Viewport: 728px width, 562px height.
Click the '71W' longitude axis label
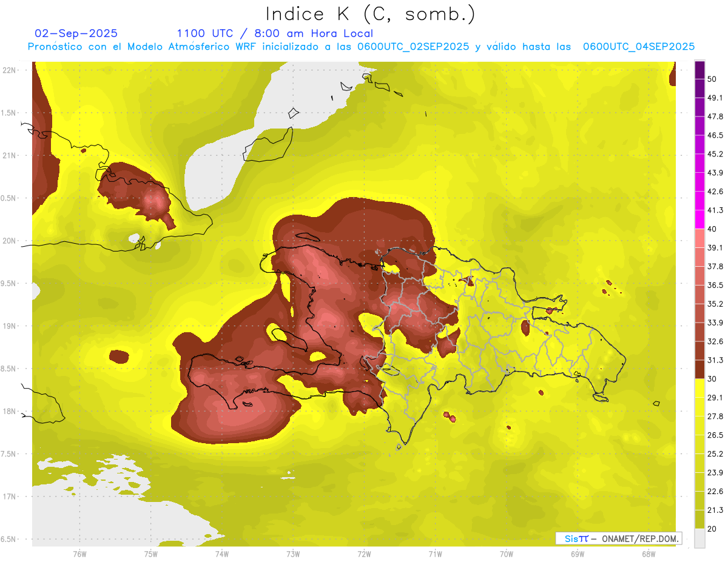coord(435,554)
